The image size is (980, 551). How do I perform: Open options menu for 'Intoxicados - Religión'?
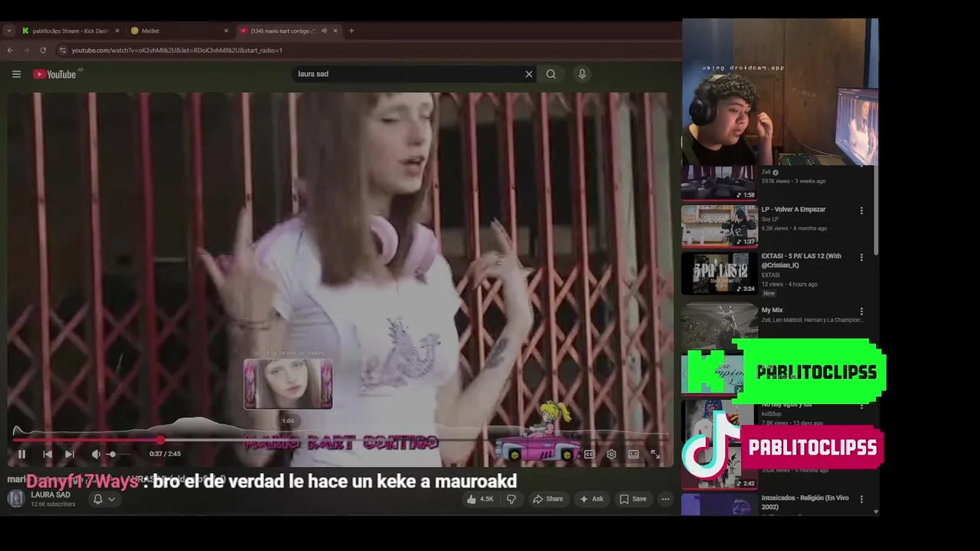click(x=861, y=499)
